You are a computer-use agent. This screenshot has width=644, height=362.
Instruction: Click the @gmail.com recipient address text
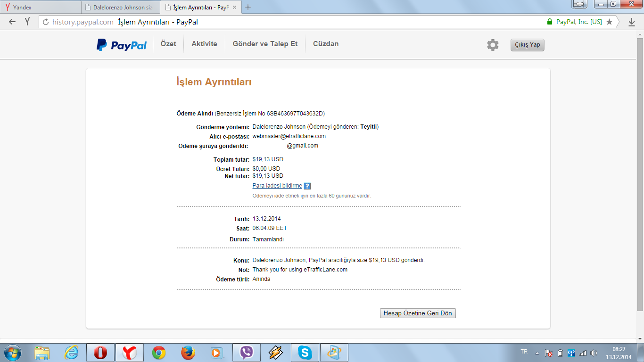pos(303,146)
